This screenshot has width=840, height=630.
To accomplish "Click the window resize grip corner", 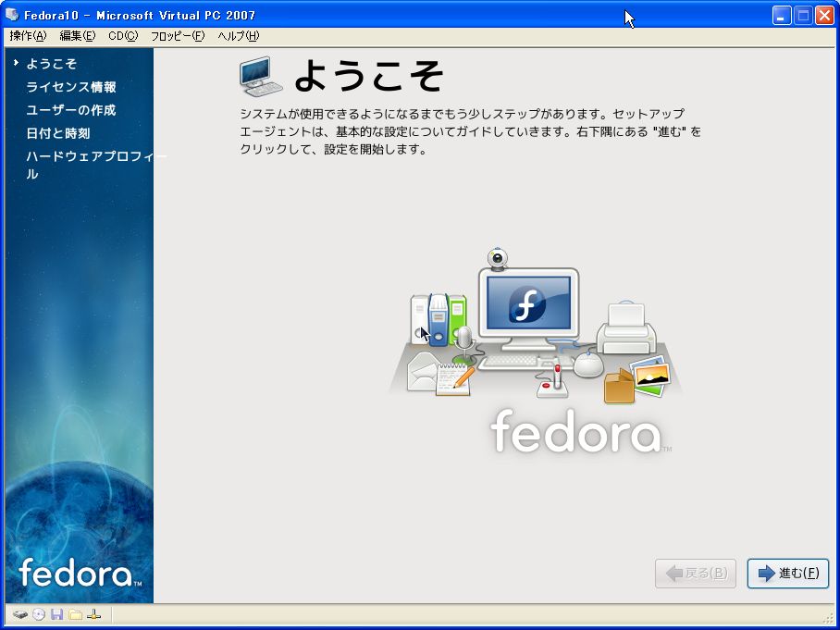I will [x=830, y=618].
